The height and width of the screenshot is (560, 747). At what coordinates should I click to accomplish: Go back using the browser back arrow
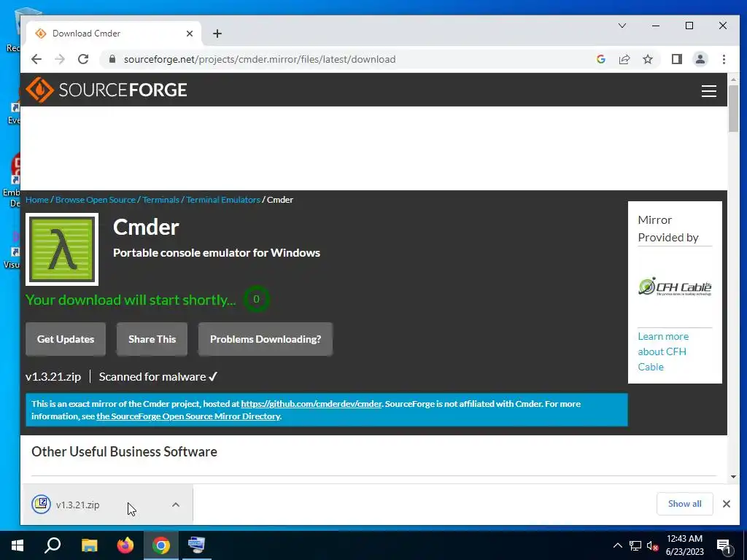tap(36, 59)
